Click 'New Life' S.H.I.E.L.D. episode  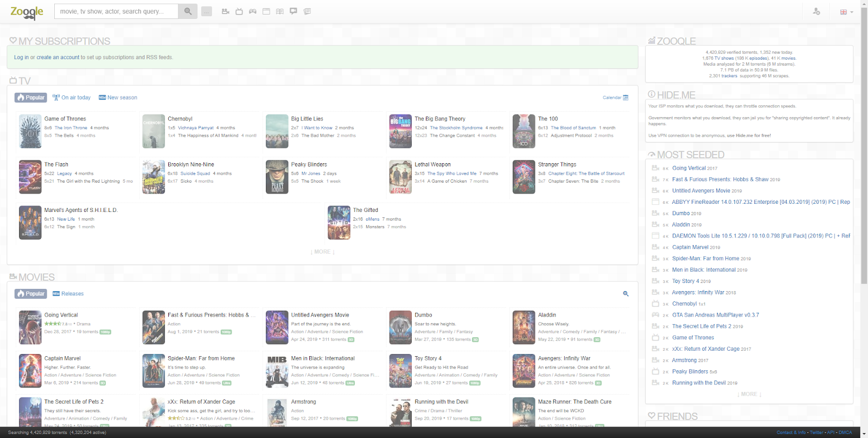tap(66, 219)
